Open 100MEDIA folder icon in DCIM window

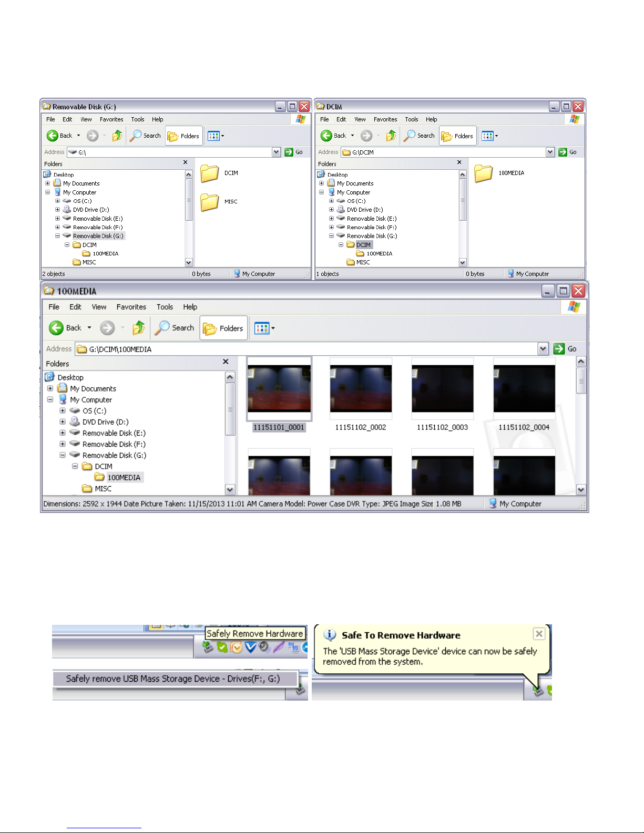(483, 173)
